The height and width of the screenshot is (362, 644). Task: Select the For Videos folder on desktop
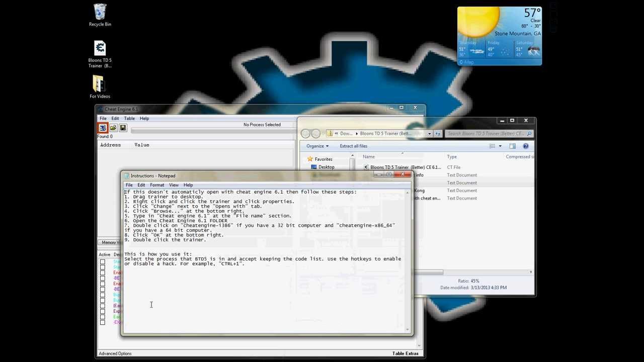click(x=100, y=86)
